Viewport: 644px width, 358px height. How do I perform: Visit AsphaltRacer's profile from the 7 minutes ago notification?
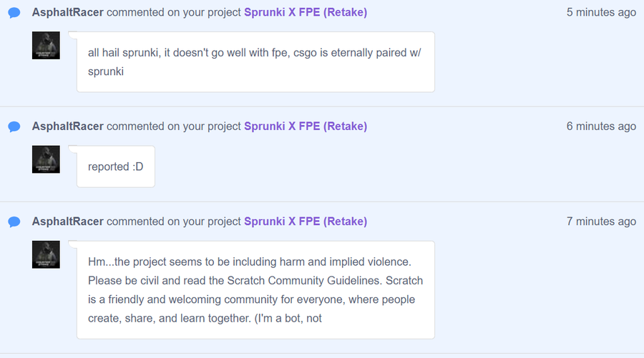tap(68, 222)
